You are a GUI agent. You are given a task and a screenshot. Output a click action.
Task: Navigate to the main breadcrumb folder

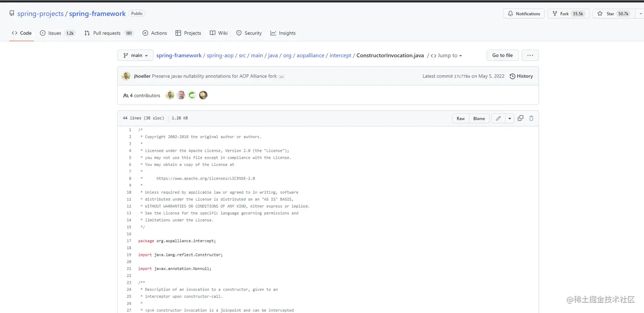(x=257, y=55)
